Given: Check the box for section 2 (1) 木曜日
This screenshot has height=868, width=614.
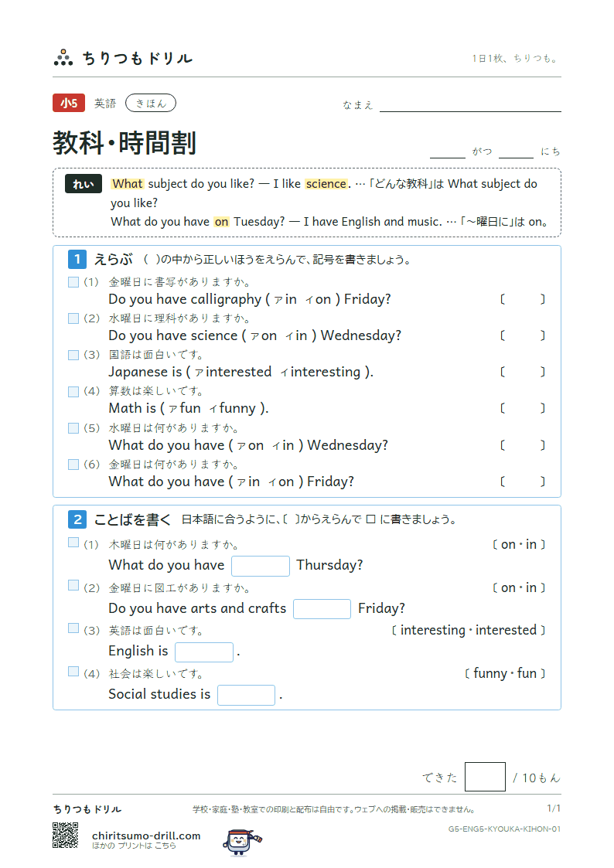Looking at the screenshot, I should pos(73,543).
